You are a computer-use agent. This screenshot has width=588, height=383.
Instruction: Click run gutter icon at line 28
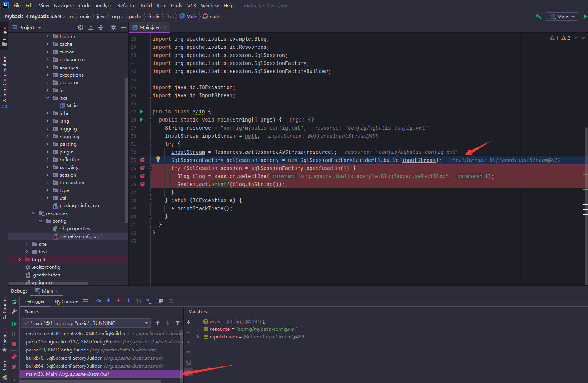click(142, 120)
